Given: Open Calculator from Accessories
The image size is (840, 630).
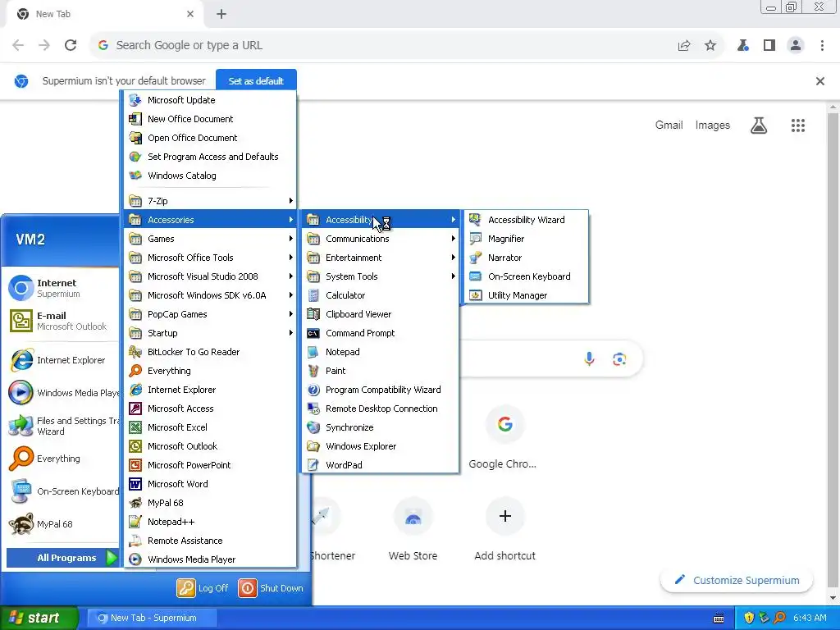Looking at the screenshot, I should point(381,295).
